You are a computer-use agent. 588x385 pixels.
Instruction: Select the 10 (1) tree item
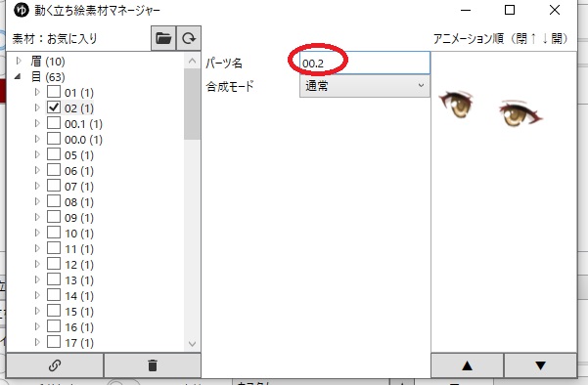click(x=78, y=234)
